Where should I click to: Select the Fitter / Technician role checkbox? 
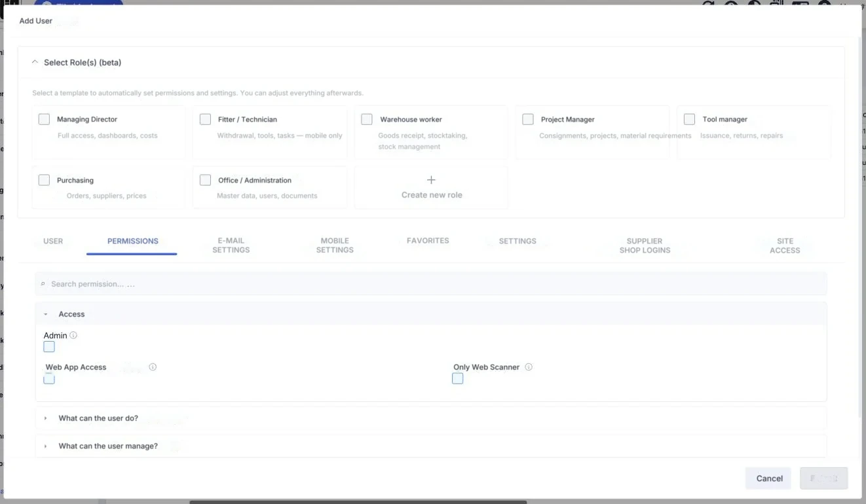205,119
